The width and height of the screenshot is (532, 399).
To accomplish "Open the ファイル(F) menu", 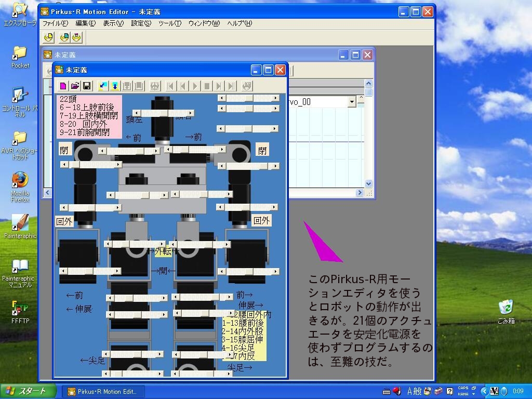I will click(55, 23).
